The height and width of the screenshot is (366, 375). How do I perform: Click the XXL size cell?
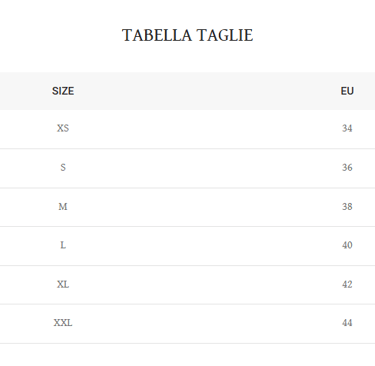[63, 323]
